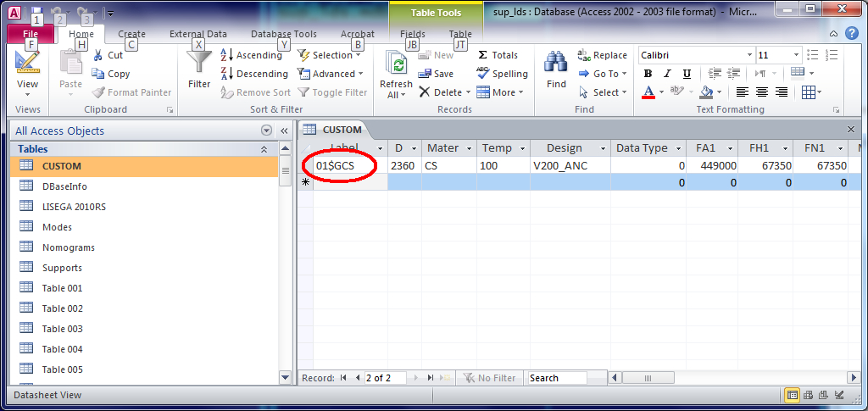The image size is (868, 411).
Task: Toggle Bold text formatting
Action: pos(648,74)
